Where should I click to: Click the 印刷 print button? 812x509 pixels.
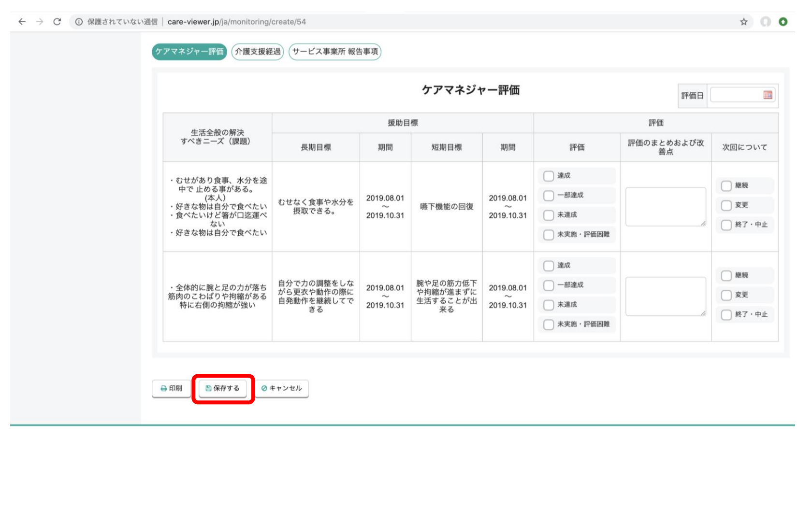point(172,388)
